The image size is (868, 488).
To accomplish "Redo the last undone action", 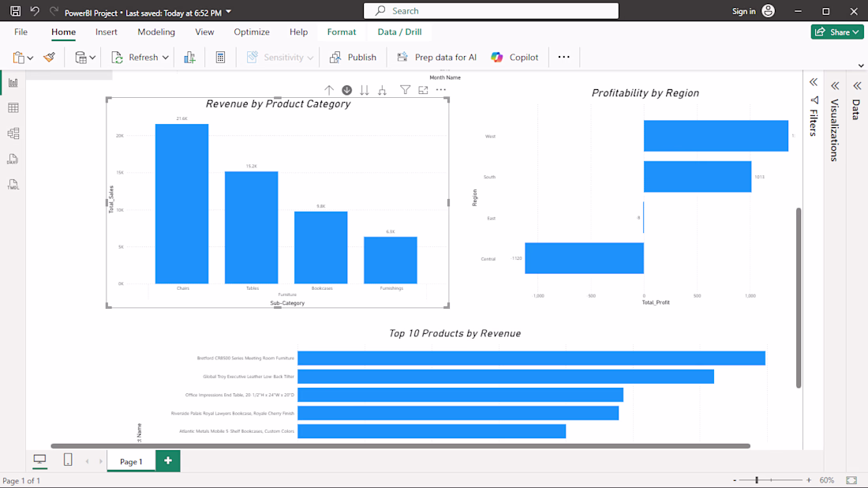I will [x=54, y=11].
